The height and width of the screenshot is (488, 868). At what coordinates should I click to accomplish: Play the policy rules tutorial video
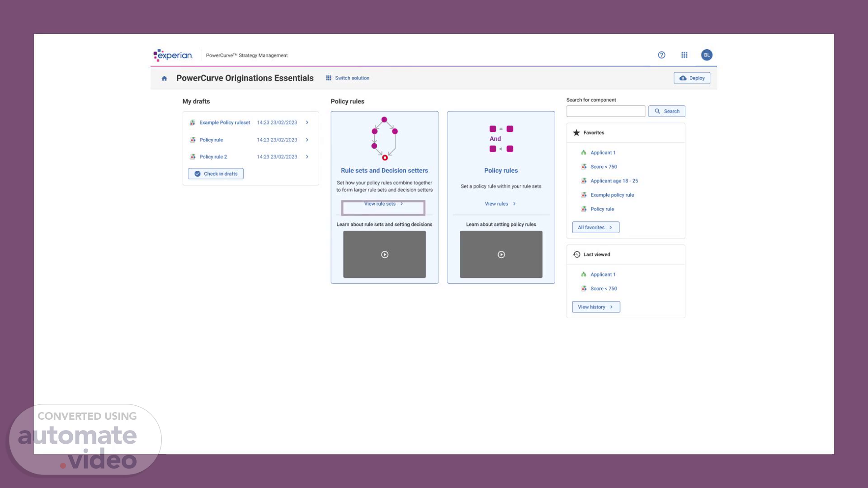(501, 254)
